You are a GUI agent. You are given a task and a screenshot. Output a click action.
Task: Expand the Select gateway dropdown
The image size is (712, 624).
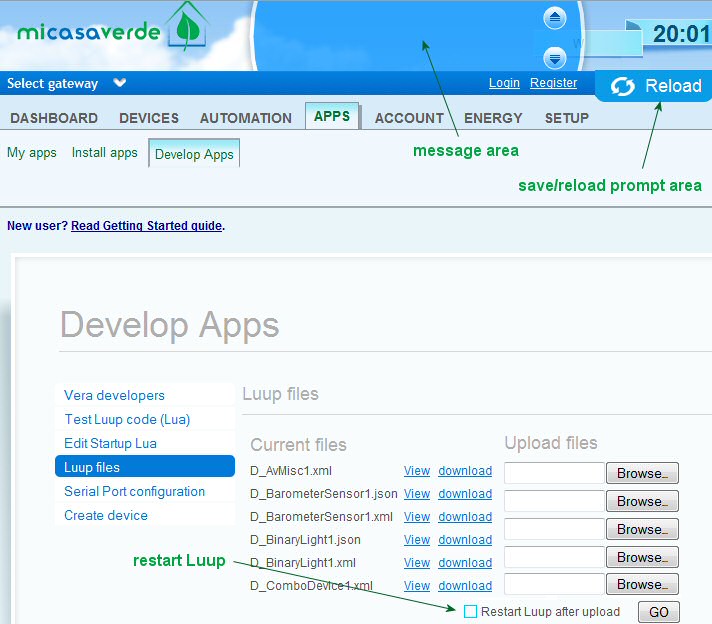pyautogui.click(x=120, y=83)
